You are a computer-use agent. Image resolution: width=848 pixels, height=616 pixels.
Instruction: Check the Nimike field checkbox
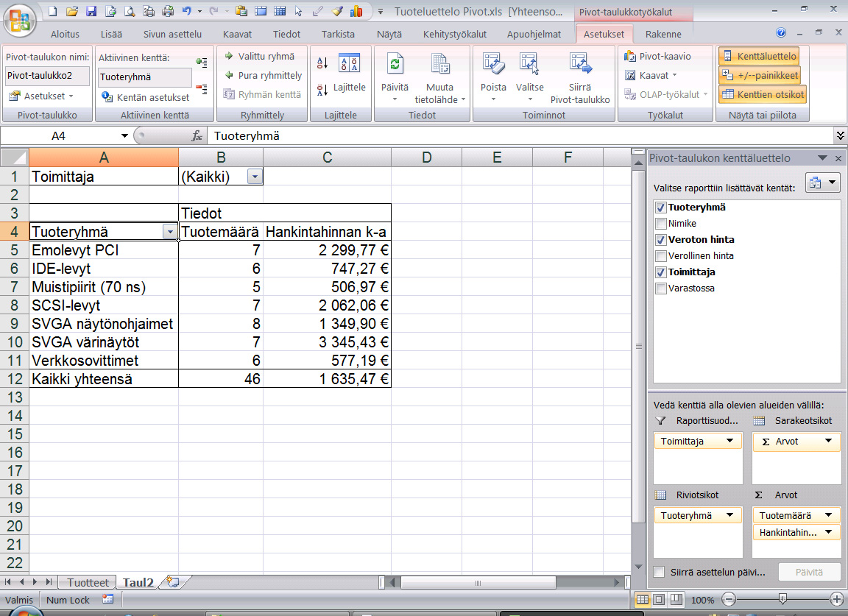click(x=660, y=224)
